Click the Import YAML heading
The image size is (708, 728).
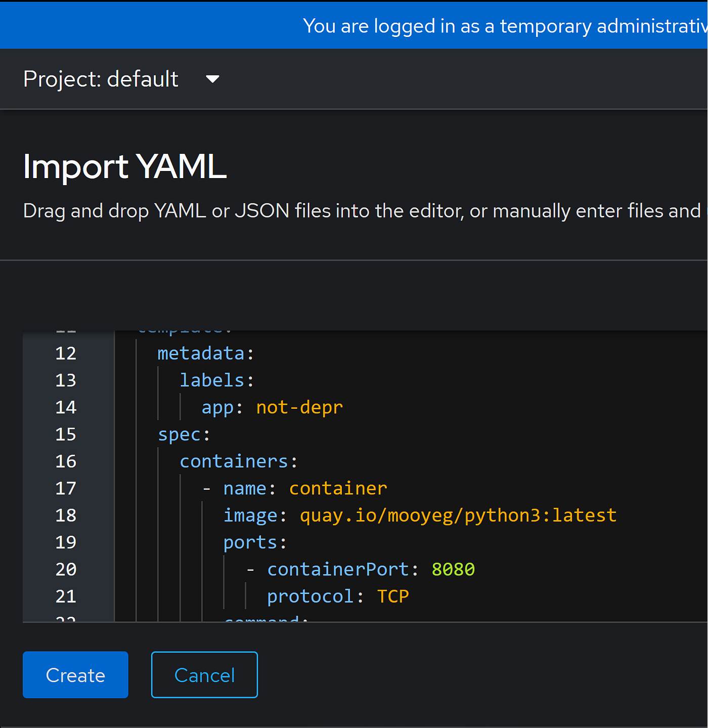(x=125, y=166)
